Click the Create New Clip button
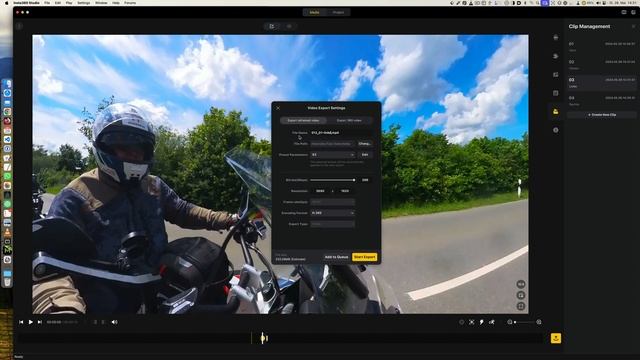Screen dimensions: 640x360 click(x=602, y=115)
